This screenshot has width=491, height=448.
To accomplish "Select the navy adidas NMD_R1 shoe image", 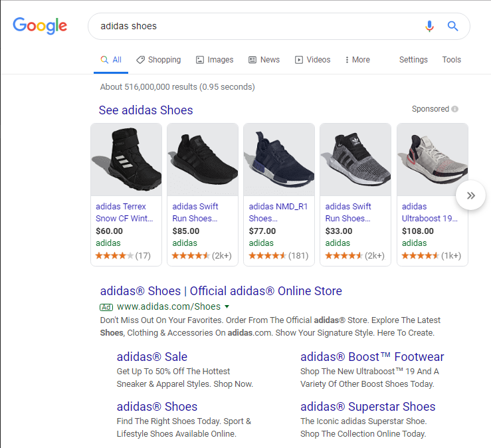I will (279, 159).
